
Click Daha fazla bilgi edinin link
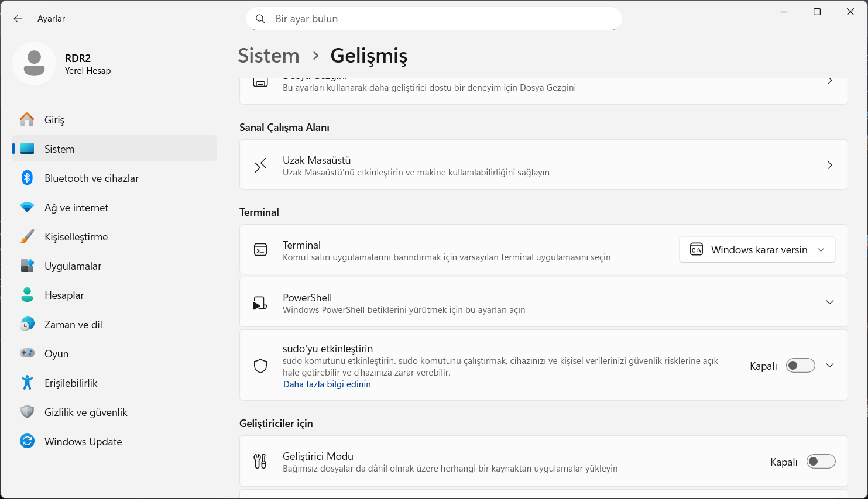[327, 384]
